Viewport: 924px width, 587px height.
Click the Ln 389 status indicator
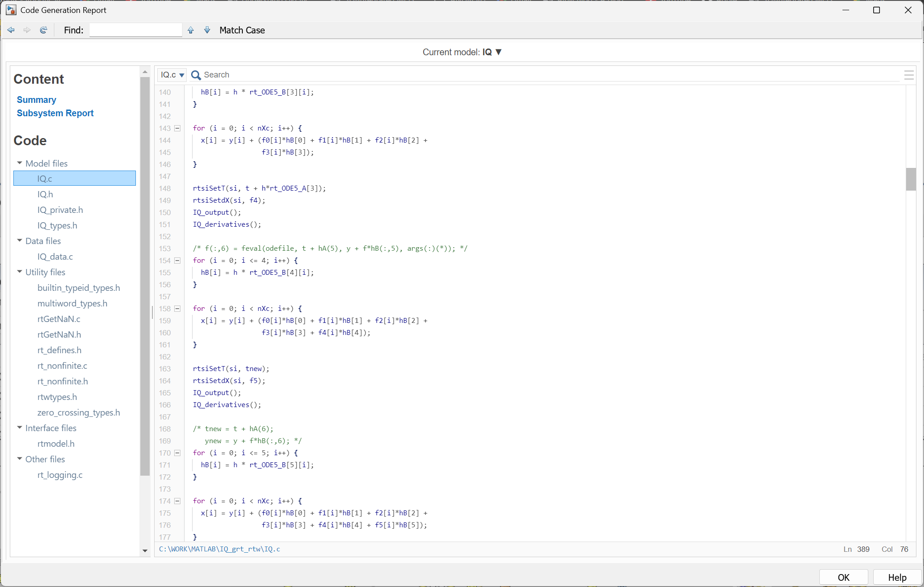point(857,549)
